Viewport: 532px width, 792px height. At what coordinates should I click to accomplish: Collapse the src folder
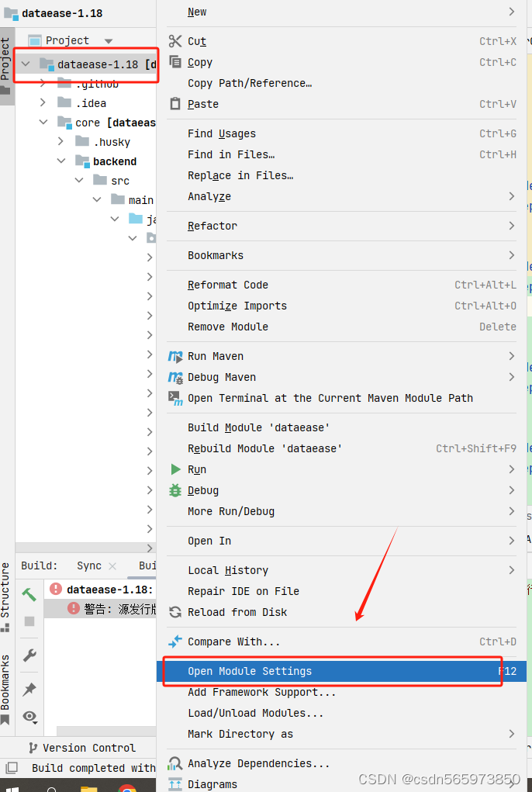pos(79,180)
